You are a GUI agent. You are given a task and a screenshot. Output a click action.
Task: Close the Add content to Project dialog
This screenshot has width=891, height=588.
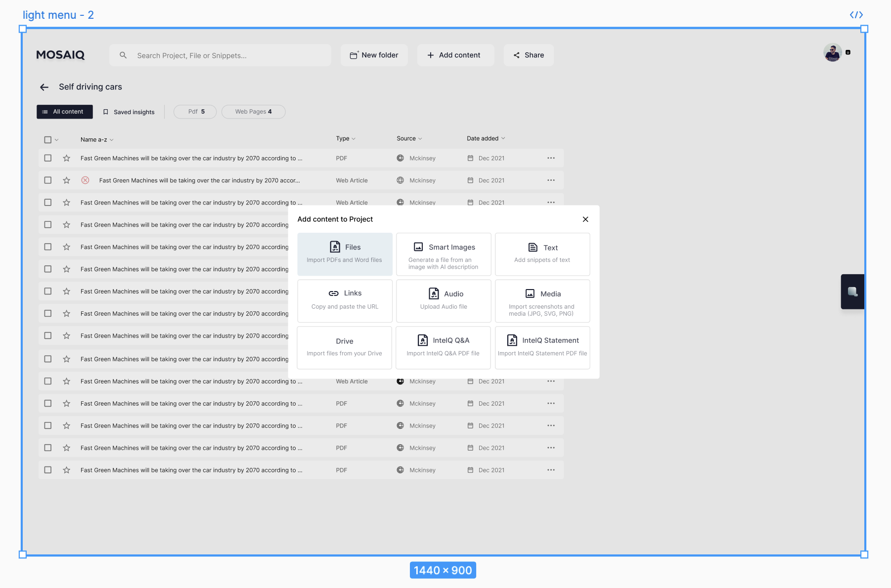click(585, 219)
